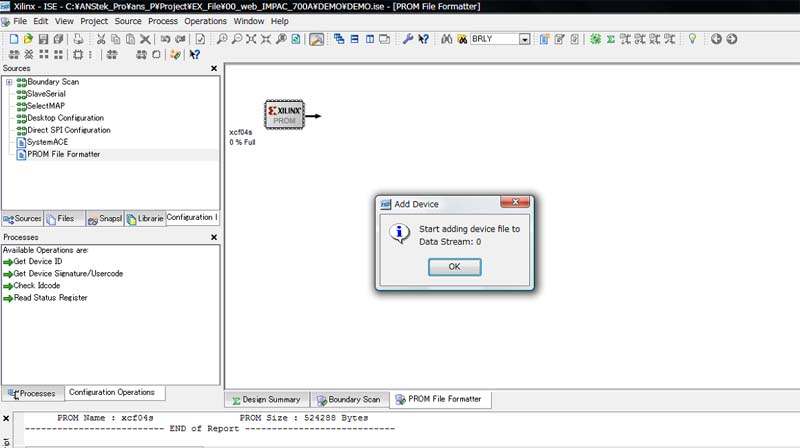Viewport: 800px width, 448px height.
Task: Switch to the Processes bottom tab
Action: 33,393
